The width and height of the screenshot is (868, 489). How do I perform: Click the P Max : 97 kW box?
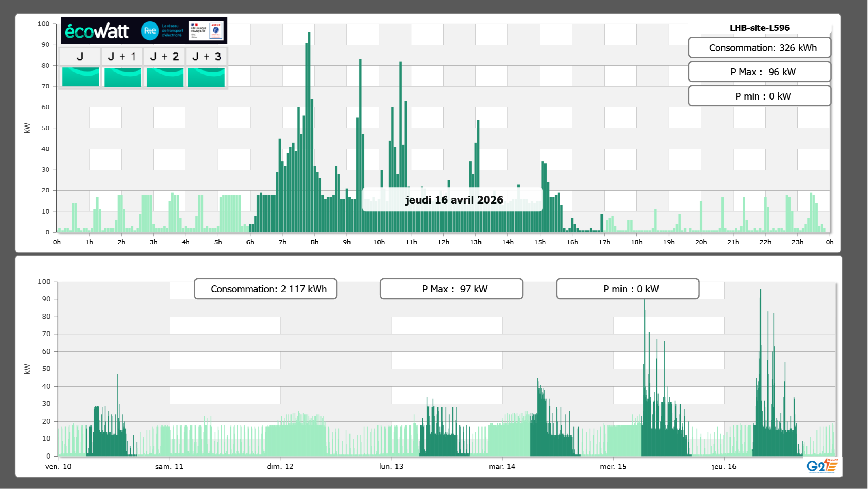[x=451, y=289]
